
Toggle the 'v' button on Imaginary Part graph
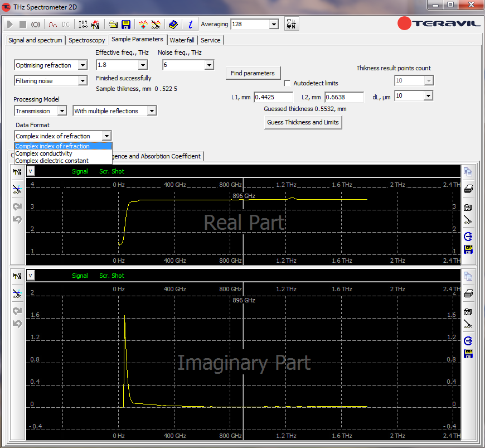[31, 275]
